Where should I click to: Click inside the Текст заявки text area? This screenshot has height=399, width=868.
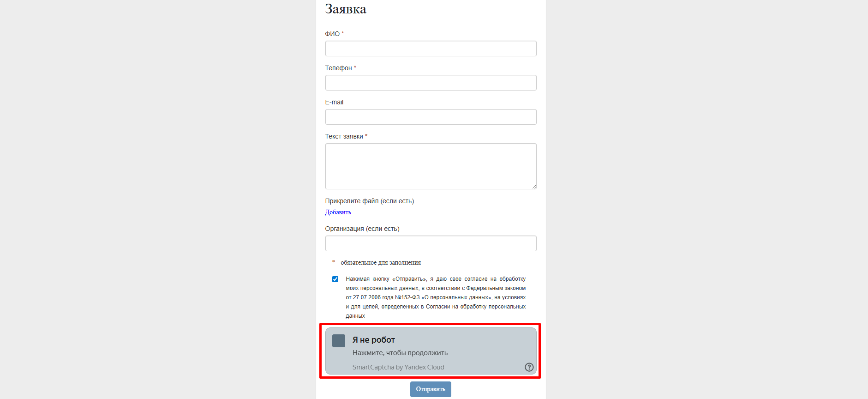pos(431,166)
